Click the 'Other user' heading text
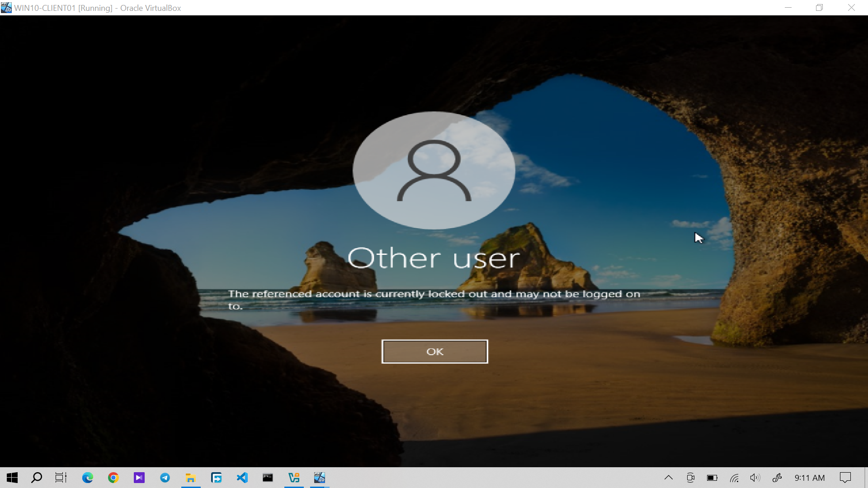This screenshot has height=488, width=868. pyautogui.click(x=434, y=258)
